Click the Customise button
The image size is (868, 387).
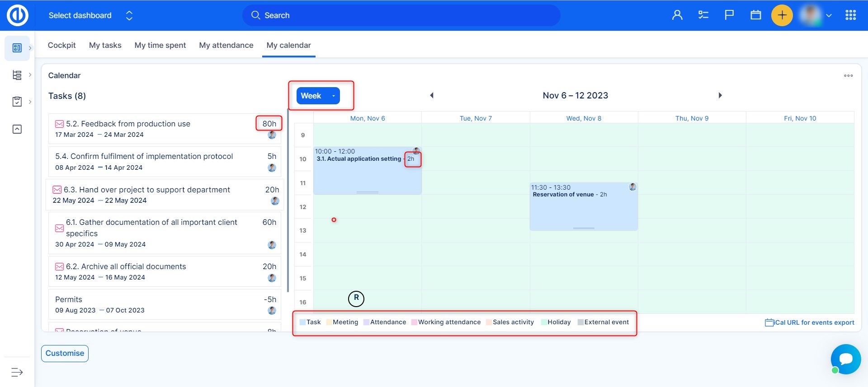[x=65, y=353]
